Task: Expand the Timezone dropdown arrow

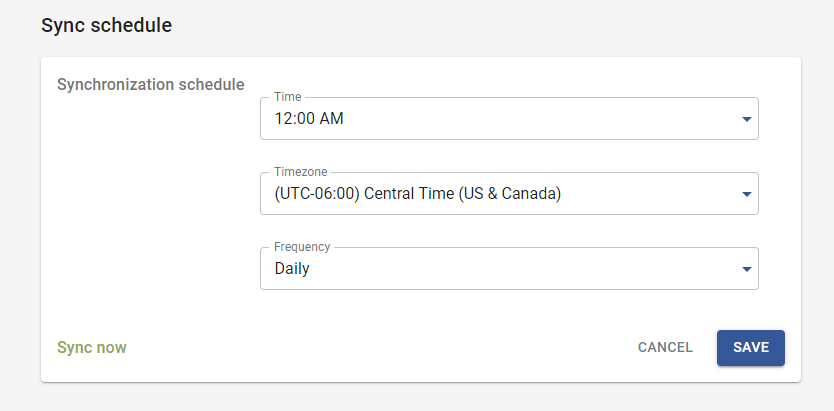Action: click(x=746, y=195)
